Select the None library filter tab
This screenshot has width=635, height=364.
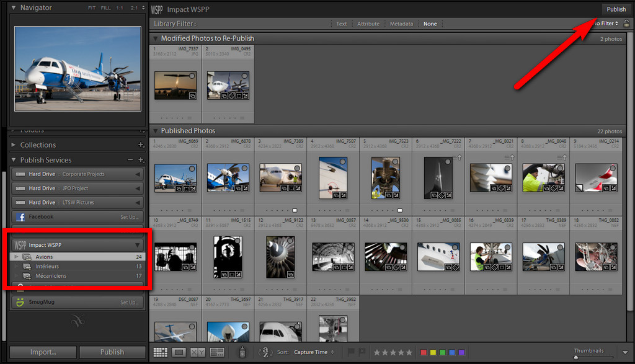click(x=430, y=24)
